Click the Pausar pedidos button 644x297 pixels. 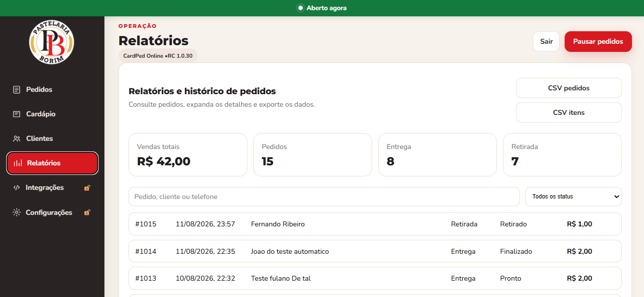click(x=598, y=41)
